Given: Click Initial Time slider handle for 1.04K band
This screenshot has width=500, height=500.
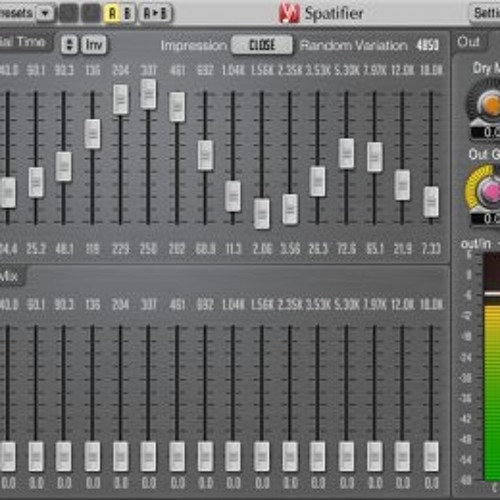Looking at the screenshot, I should click(233, 196).
